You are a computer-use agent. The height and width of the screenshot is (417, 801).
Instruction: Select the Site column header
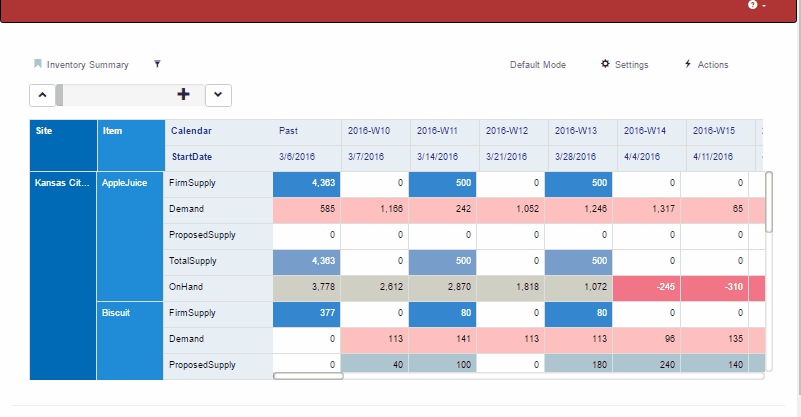(63, 131)
